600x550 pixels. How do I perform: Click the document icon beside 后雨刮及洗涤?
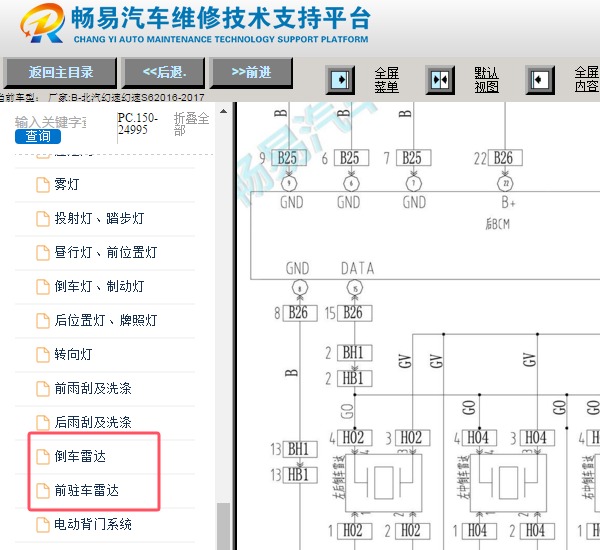click(43, 423)
